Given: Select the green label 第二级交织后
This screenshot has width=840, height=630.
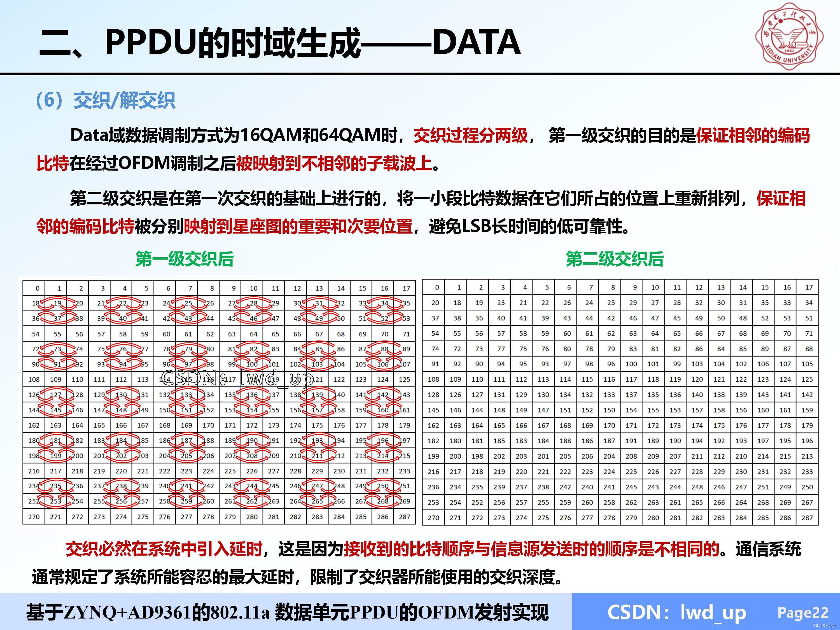Looking at the screenshot, I should [x=615, y=259].
